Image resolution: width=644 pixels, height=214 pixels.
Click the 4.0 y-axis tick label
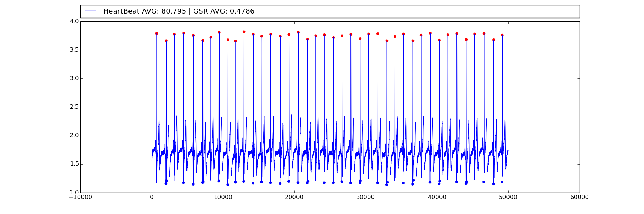point(74,21)
